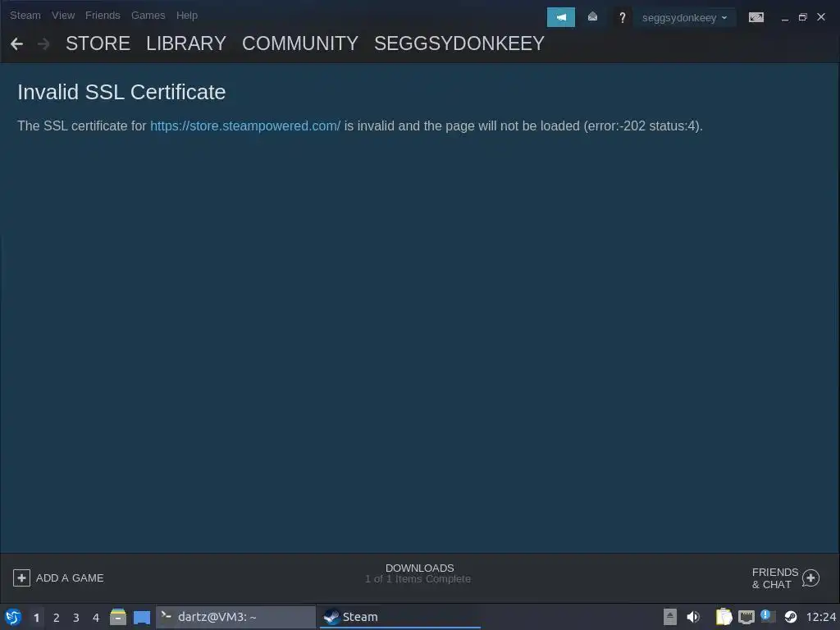Switch to workspace 2 in taskbar

(57, 618)
